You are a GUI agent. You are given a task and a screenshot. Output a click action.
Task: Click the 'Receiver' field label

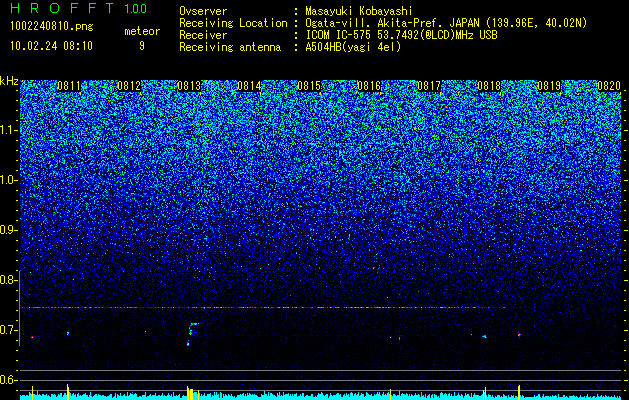pyautogui.click(x=203, y=35)
